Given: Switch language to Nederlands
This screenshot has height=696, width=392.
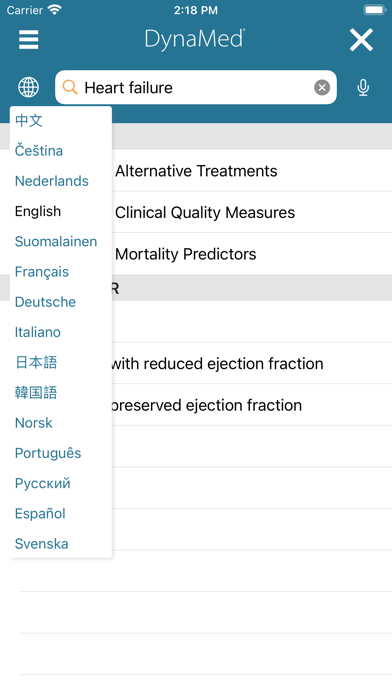Looking at the screenshot, I should 51,181.
